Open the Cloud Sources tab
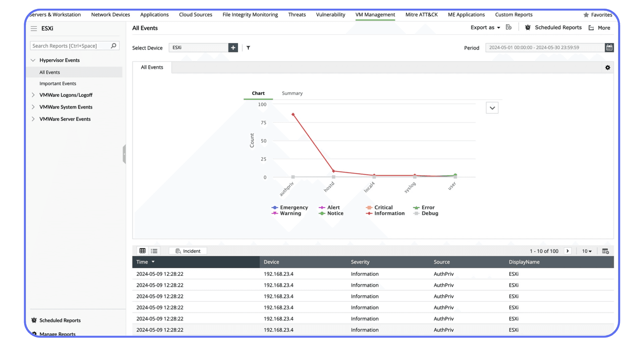Viewport: 644px width, 346px height. pos(196,15)
